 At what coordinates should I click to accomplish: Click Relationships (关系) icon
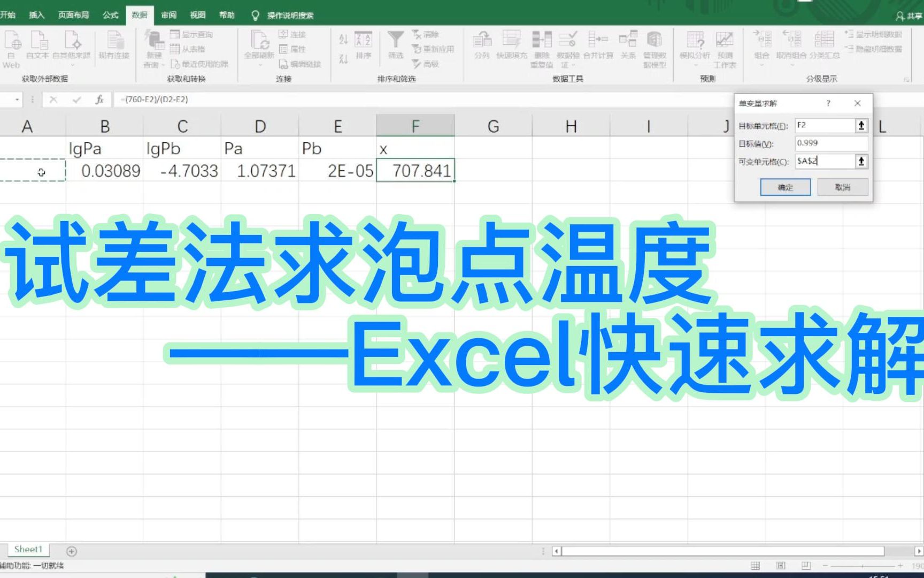click(628, 45)
